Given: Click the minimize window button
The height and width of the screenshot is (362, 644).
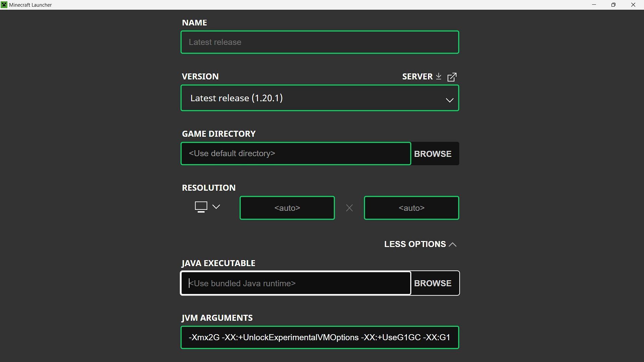Looking at the screenshot, I should [594, 4].
